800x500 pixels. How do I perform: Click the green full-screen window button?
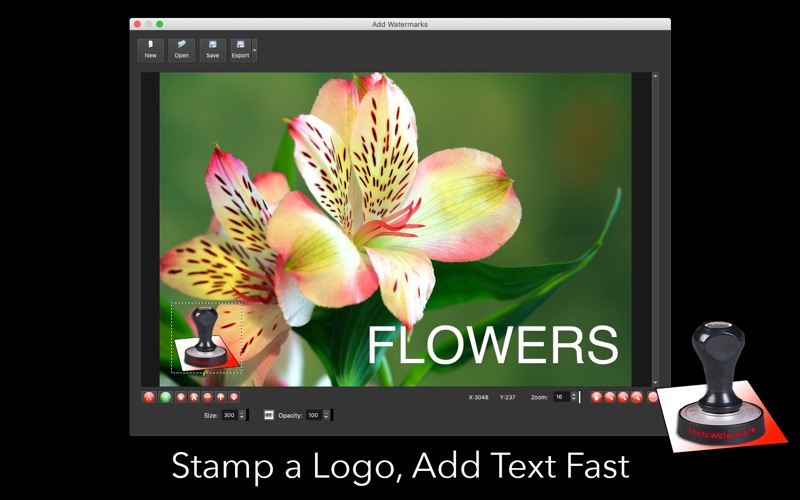pyautogui.click(x=160, y=24)
